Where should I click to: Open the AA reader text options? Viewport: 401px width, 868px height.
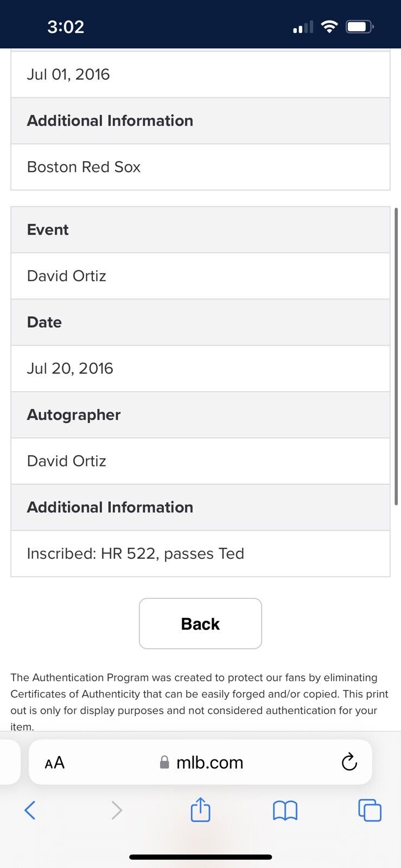(55, 763)
